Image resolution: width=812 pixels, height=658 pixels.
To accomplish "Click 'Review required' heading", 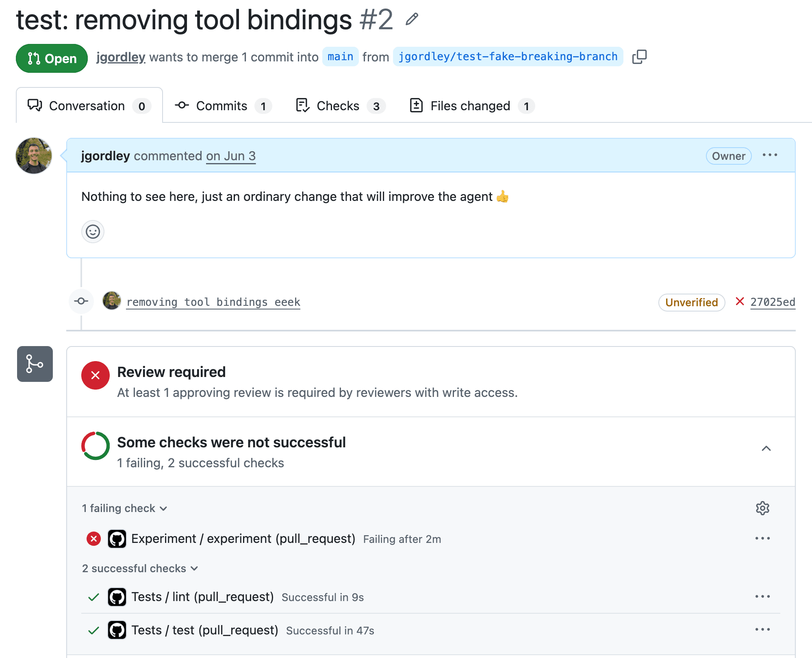I will click(172, 372).
